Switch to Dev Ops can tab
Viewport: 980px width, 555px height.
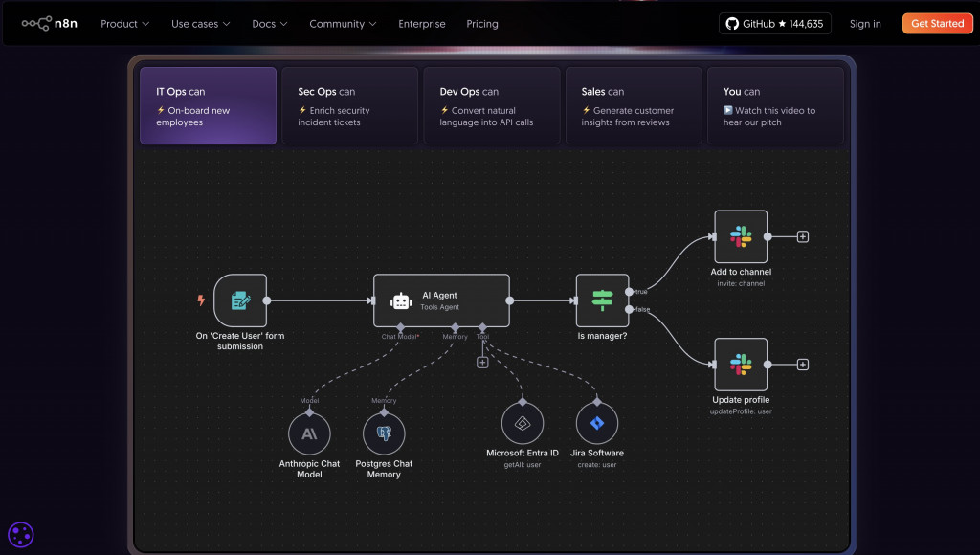click(492, 105)
